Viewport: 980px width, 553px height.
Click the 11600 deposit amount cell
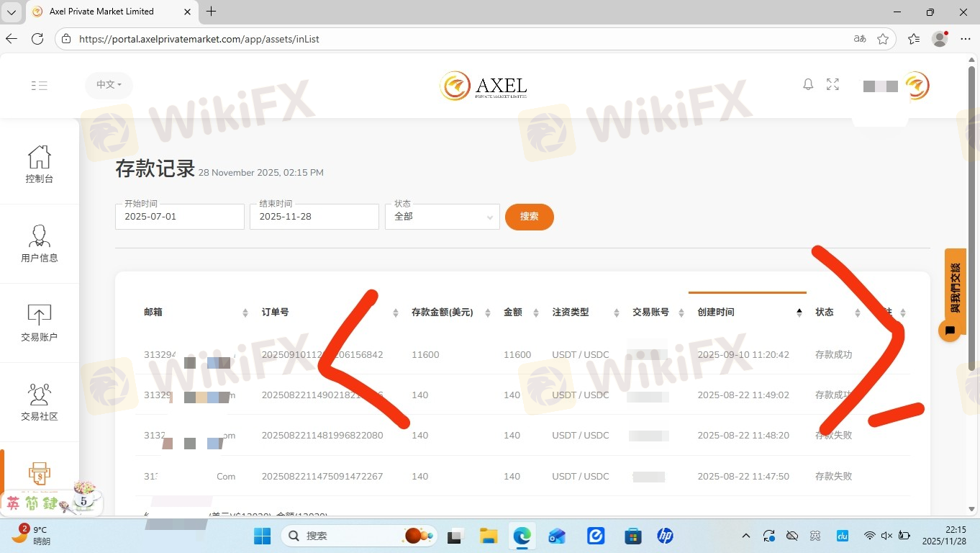[x=425, y=355]
